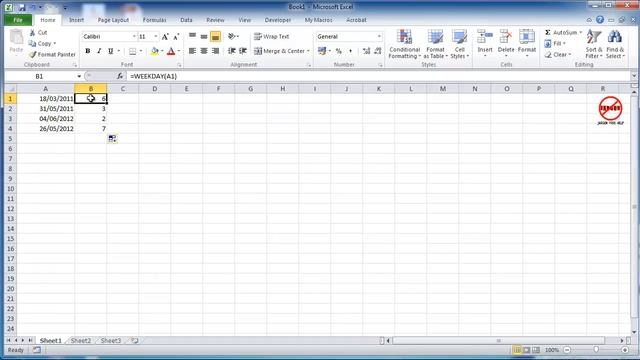Click the Cut icon in Clipboard group
640x360 pixels.
(33, 33)
